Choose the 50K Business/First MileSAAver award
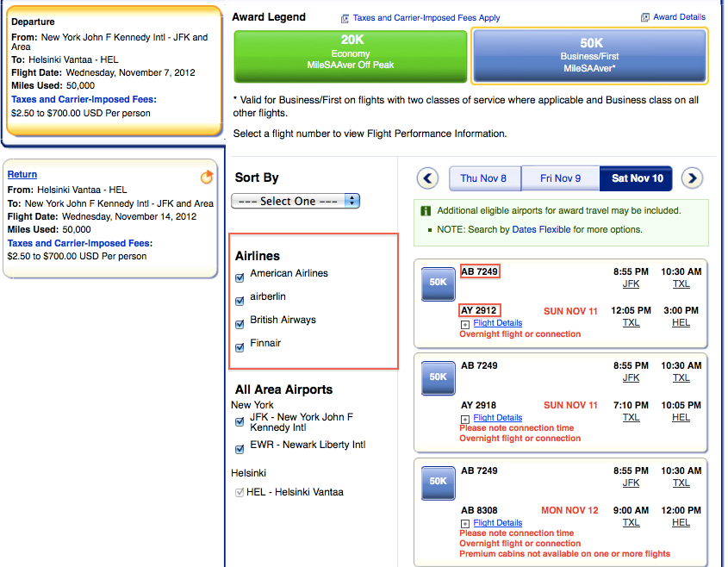 click(589, 56)
